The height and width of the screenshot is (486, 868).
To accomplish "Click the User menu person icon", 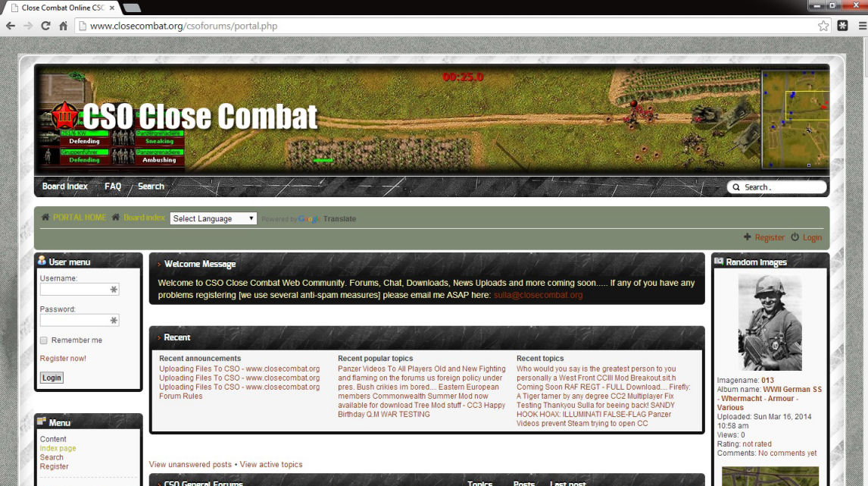I will 42,261.
